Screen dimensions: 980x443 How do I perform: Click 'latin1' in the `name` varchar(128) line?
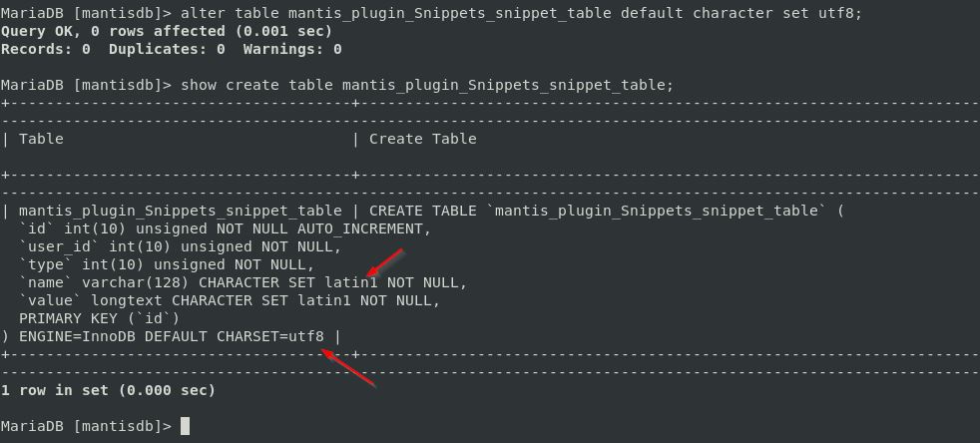(351, 282)
